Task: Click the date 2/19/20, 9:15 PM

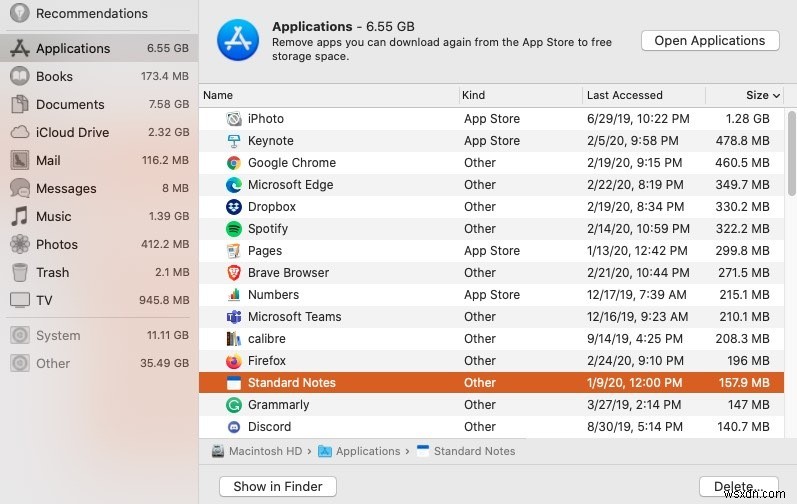Action: (635, 163)
